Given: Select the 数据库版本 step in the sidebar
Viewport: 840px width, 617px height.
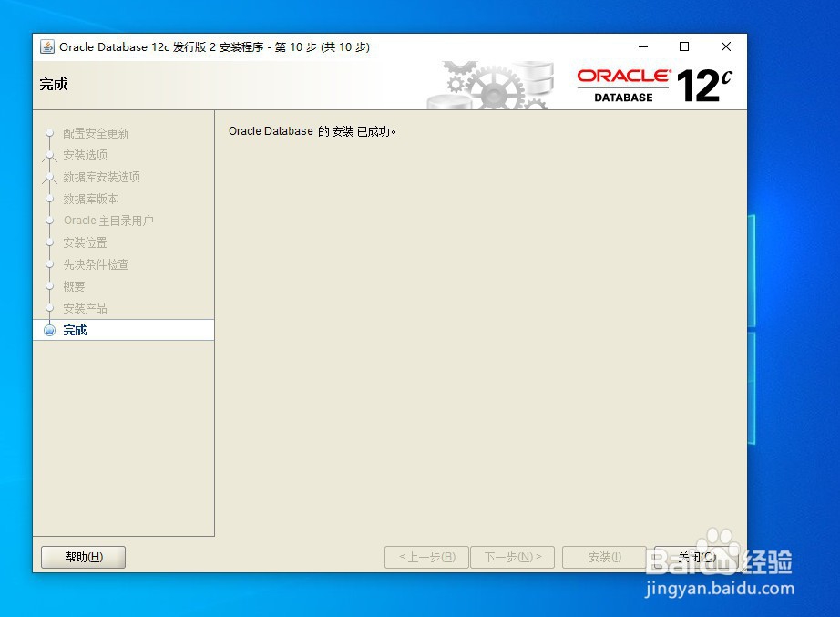Looking at the screenshot, I should (90, 199).
